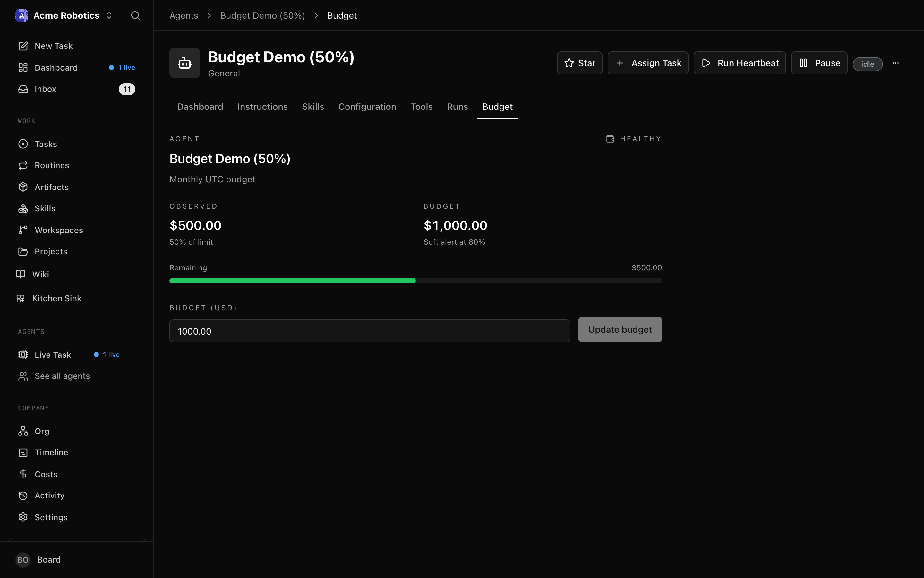Viewport: 924px width, 578px height.
Task: Click the Update budget button
Action: click(620, 329)
